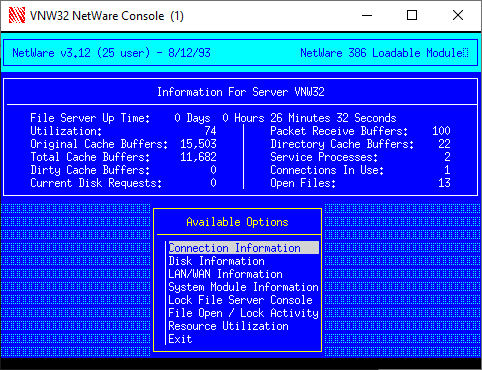Click the NetWare v3.12 (25 user) header text
The height and width of the screenshot is (370, 482).
[81, 53]
